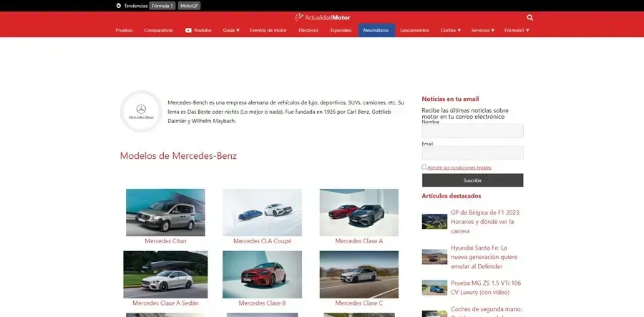The height and width of the screenshot is (317, 644).
Task: Click the GP de Bélgica article thumbnail
Action: click(x=434, y=221)
